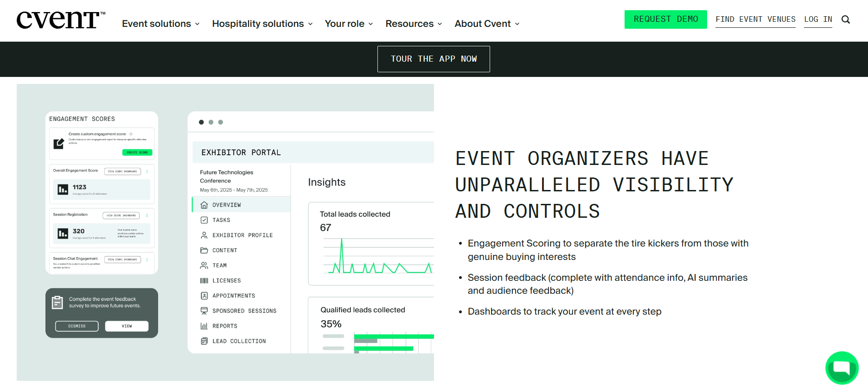Open the Session Chat Engagement options menu dots
This screenshot has width=868, height=392.
pyautogui.click(x=147, y=259)
